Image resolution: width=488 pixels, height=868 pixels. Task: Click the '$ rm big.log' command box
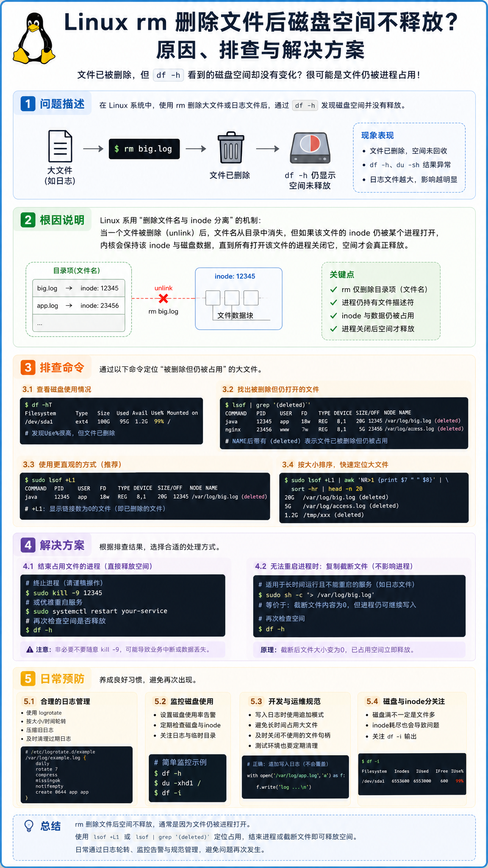(x=144, y=149)
